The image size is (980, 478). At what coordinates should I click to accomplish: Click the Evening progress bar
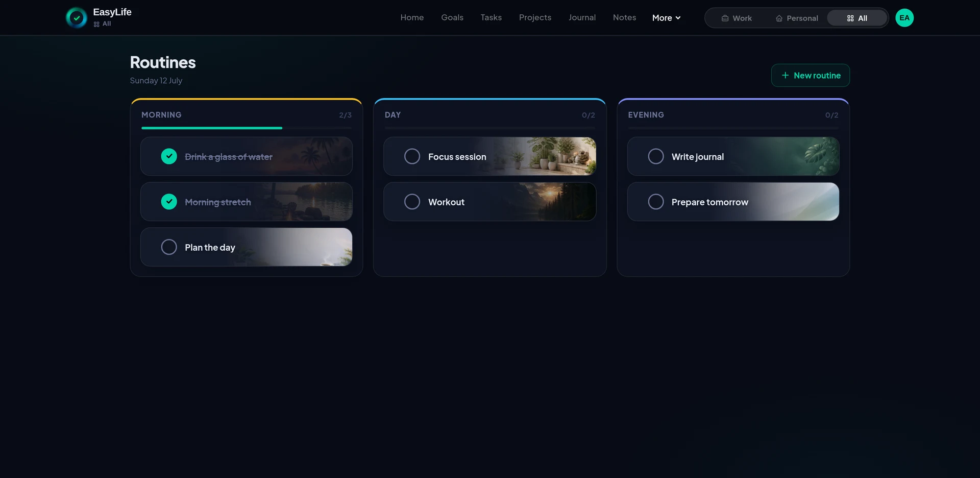tap(733, 128)
